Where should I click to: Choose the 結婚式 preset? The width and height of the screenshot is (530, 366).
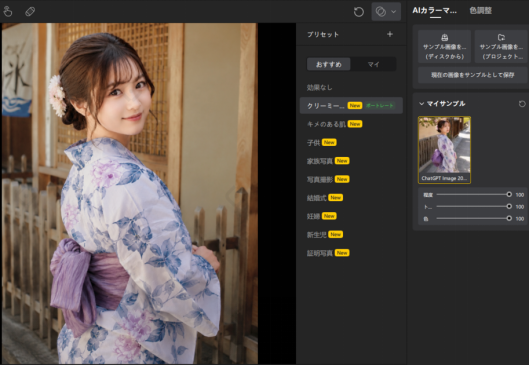316,198
